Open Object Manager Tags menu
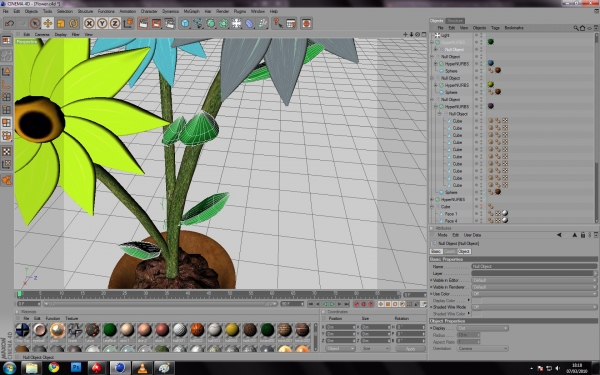 pyautogui.click(x=495, y=28)
